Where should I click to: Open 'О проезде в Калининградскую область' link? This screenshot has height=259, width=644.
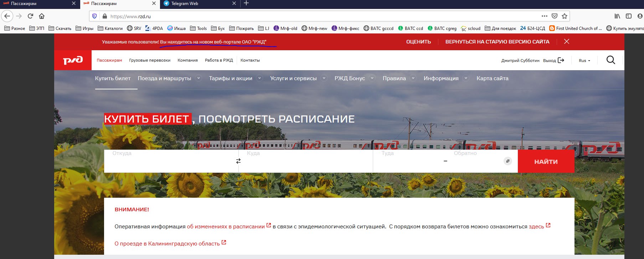coord(167,243)
